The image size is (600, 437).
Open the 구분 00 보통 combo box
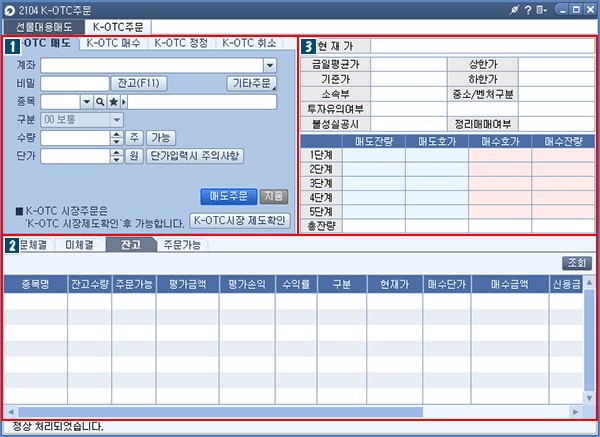click(82, 120)
